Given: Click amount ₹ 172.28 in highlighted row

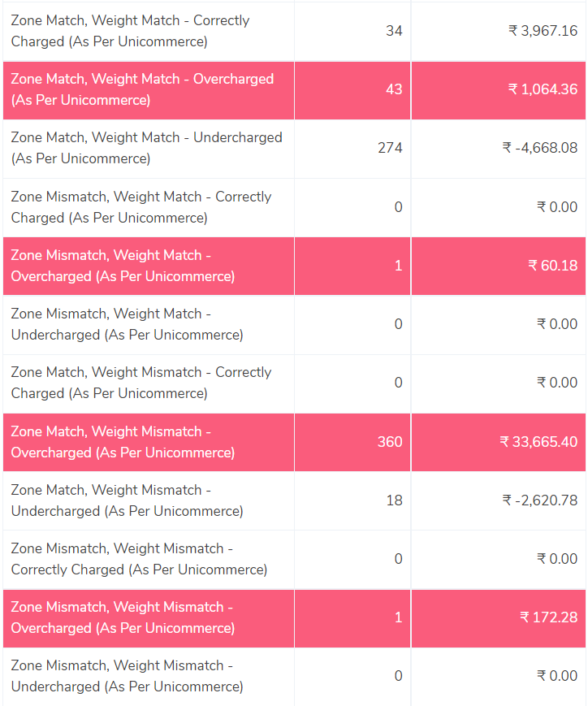Looking at the screenshot, I should [x=549, y=617].
